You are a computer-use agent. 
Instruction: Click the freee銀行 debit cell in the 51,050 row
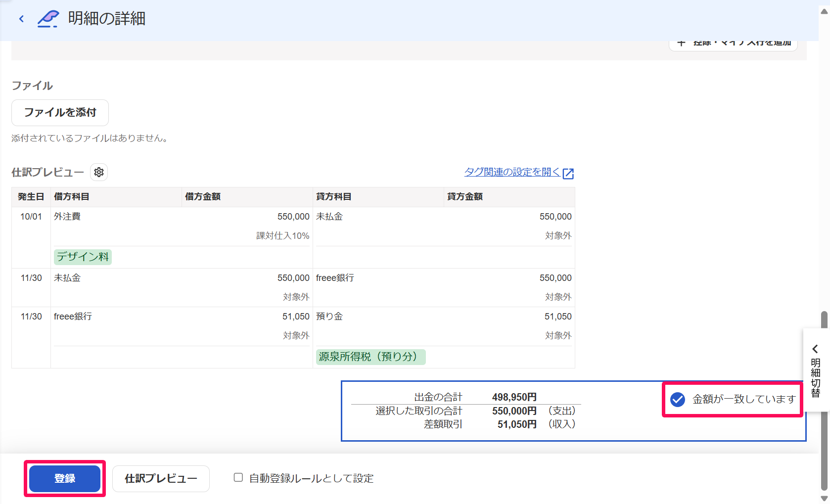point(73,317)
